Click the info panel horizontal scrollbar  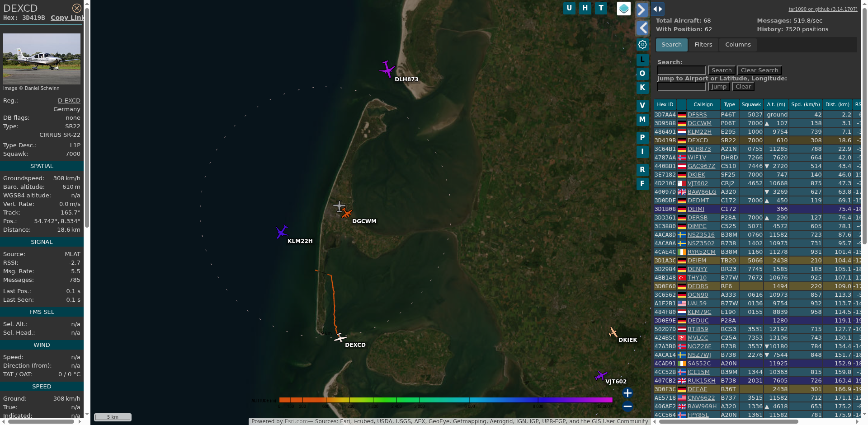tap(41, 421)
